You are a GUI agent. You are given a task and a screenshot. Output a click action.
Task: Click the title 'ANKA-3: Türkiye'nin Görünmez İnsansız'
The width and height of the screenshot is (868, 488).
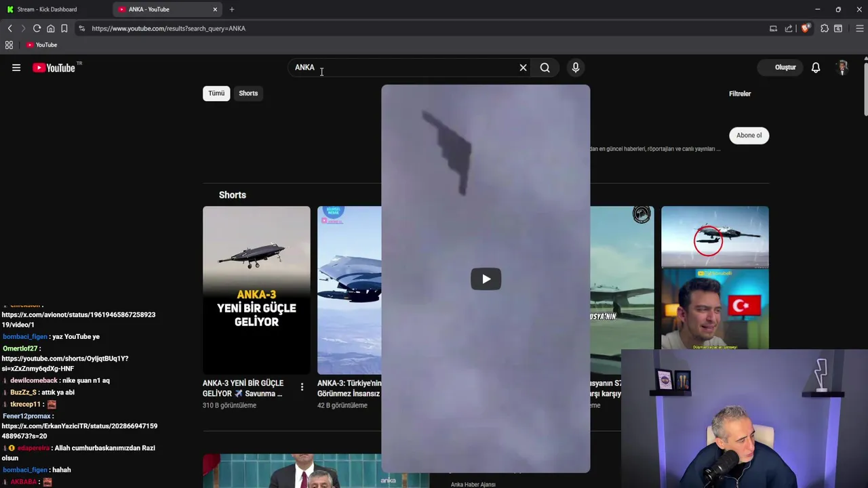349,388
